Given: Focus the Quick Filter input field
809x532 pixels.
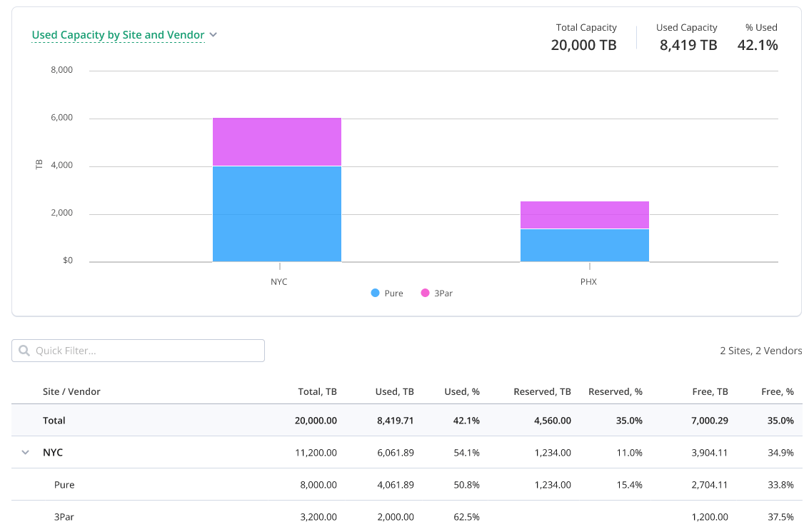Looking at the screenshot, I should coord(139,351).
